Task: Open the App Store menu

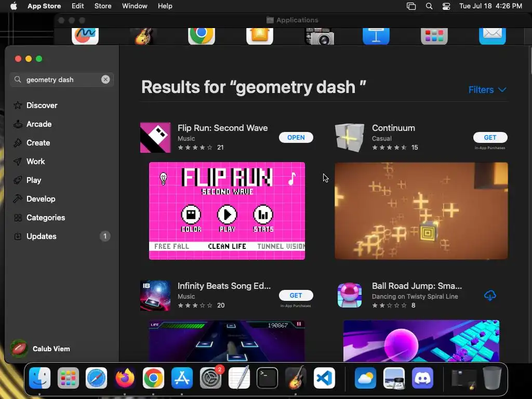Action: pyautogui.click(x=44, y=6)
